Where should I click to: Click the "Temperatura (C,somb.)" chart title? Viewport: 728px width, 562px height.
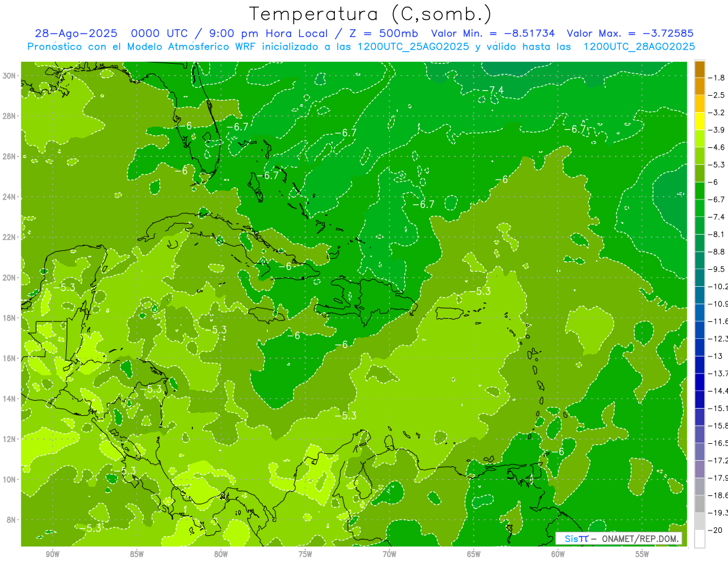click(369, 15)
